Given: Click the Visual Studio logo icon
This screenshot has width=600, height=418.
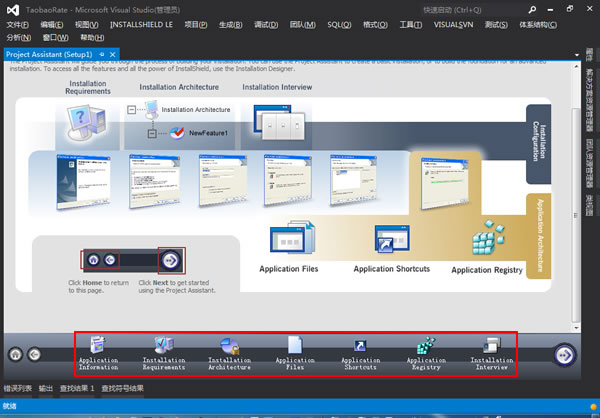Looking at the screenshot, I should click(x=13, y=10).
